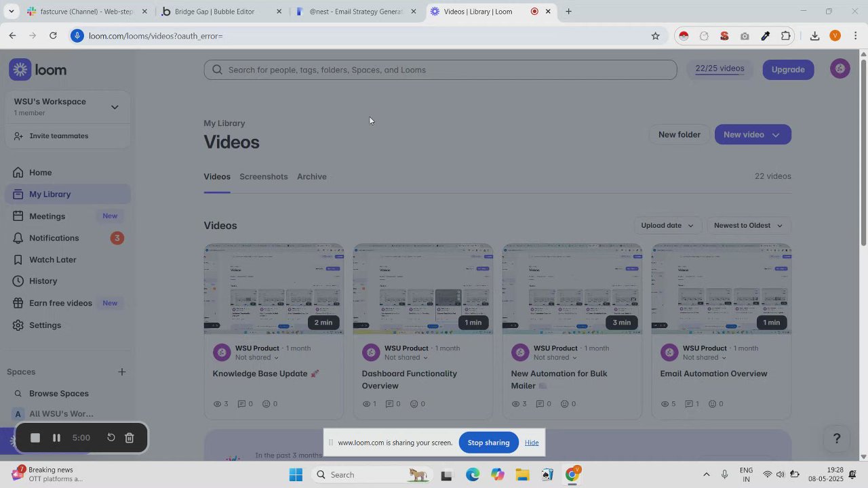Open the Dashboard Functionality Overview thumbnail
The width and height of the screenshot is (868, 488).
pyautogui.click(x=423, y=289)
